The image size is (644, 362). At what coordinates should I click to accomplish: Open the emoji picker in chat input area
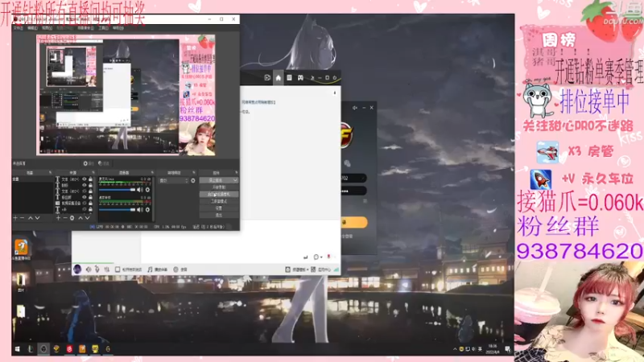[x=317, y=257]
